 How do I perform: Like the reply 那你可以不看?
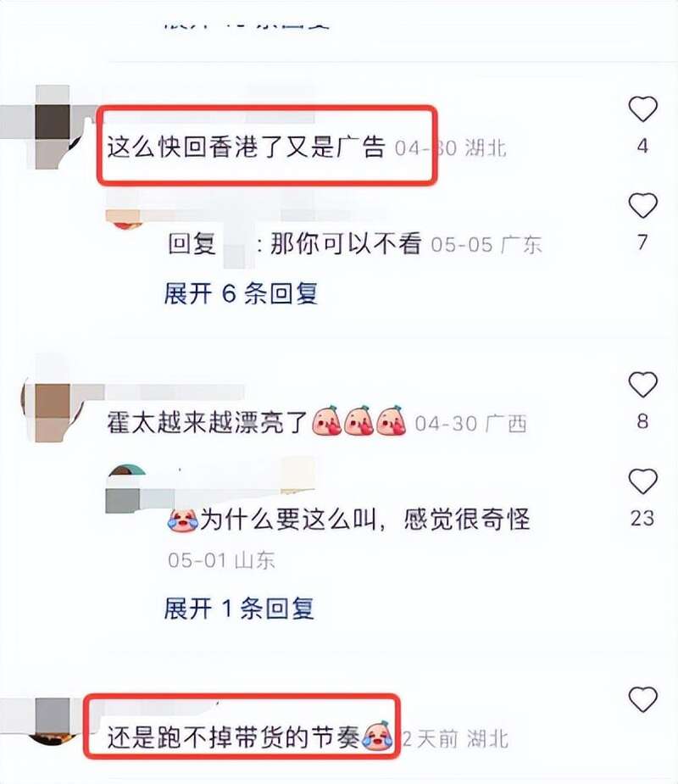click(642, 205)
